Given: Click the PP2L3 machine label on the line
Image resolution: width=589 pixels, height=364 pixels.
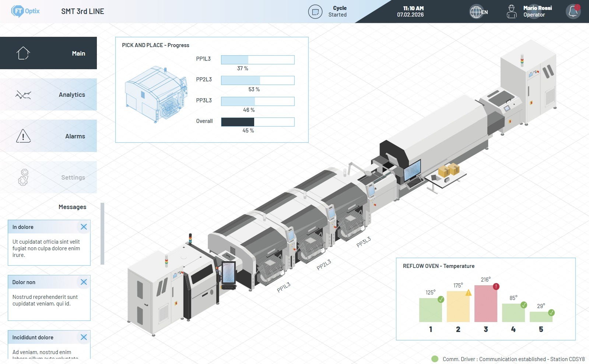Looking at the screenshot, I should click(x=324, y=265).
